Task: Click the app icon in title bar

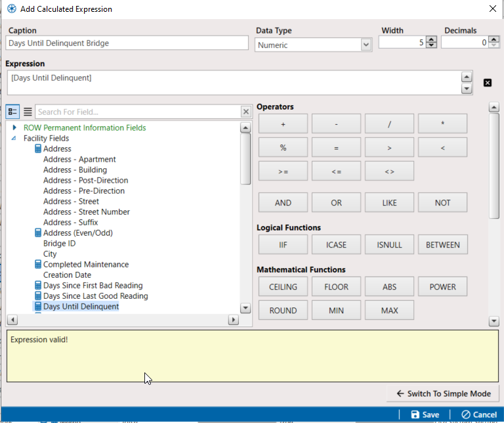Action: [x=12, y=9]
